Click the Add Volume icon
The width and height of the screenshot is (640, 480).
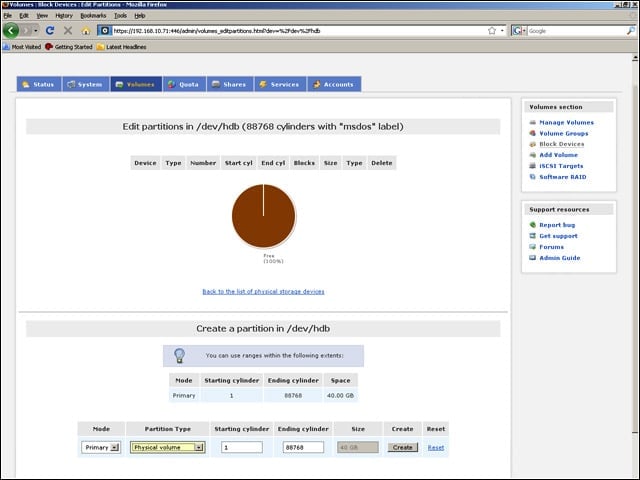pos(532,155)
